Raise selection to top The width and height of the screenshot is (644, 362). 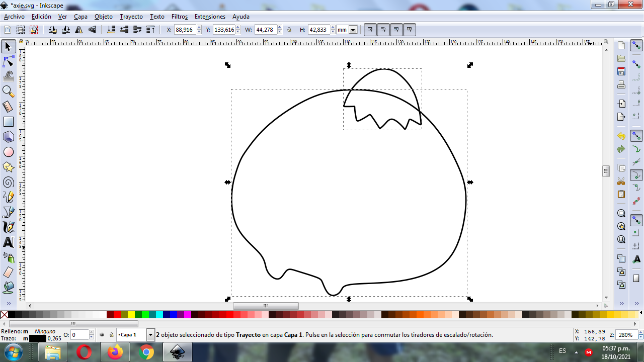[150, 30]
